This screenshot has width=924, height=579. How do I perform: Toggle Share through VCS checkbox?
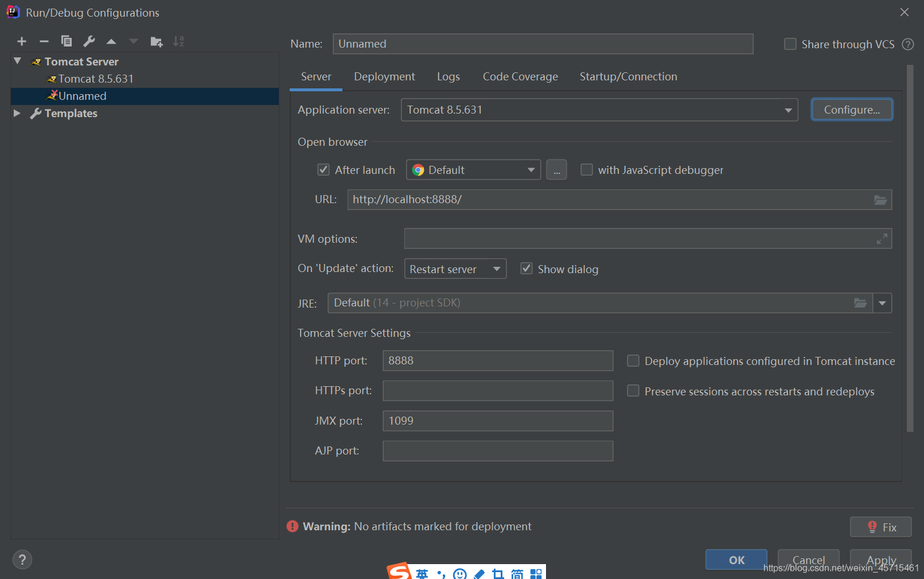[790, 44]
